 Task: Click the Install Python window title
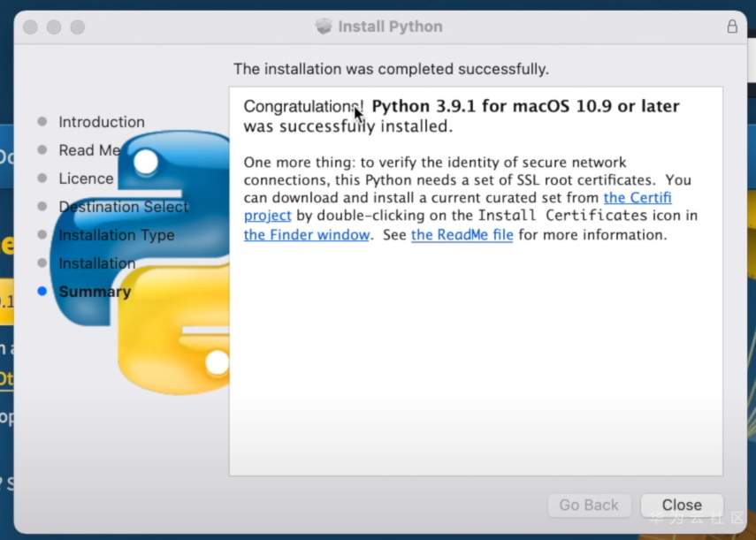click(390, 27)
